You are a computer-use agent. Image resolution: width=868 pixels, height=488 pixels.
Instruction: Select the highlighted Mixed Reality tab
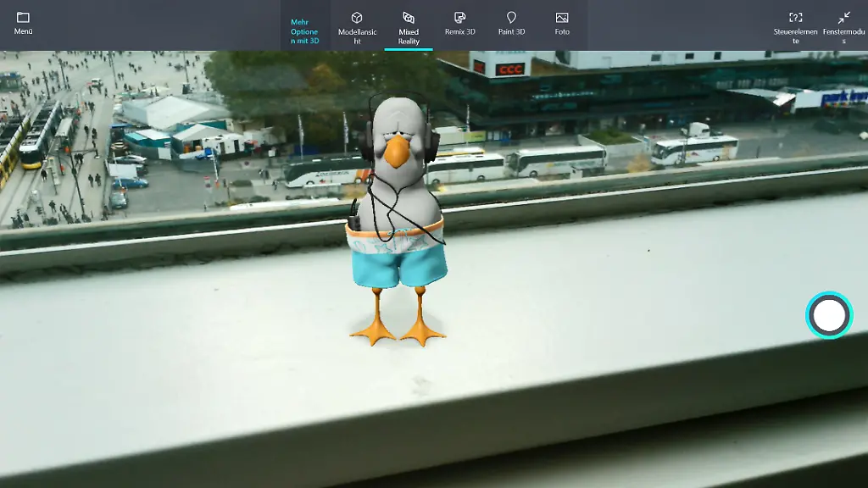click(x=409, y=24)
